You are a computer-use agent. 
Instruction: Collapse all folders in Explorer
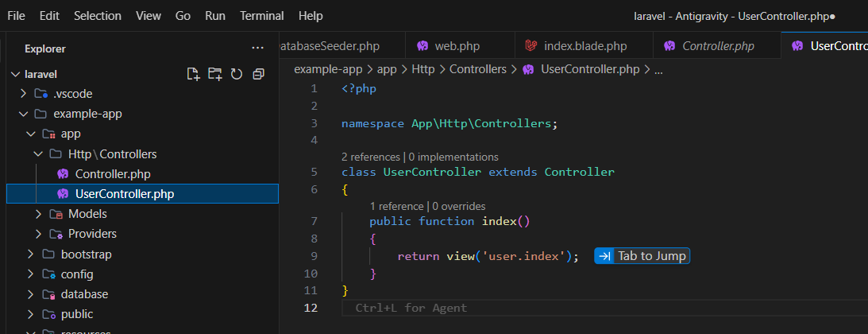point(258,74)
